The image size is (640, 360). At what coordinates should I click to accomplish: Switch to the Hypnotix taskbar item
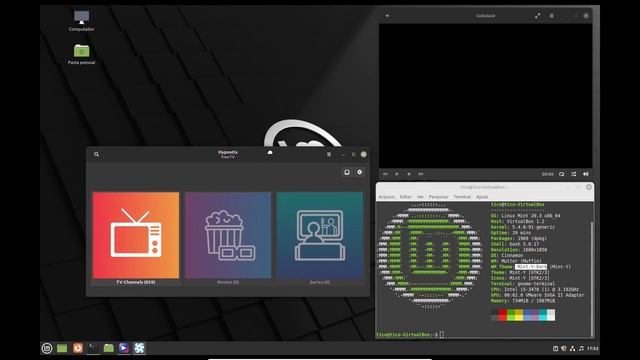coord(139,348)
